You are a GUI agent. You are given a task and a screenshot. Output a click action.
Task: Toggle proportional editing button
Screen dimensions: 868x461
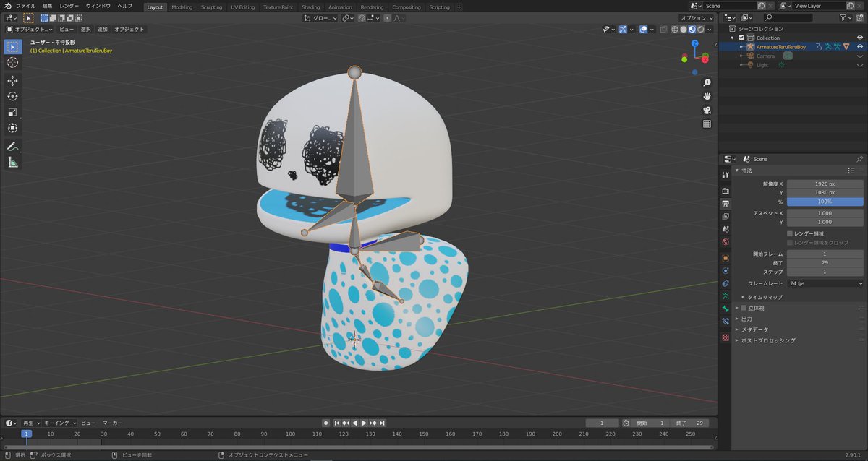(388, 18)
